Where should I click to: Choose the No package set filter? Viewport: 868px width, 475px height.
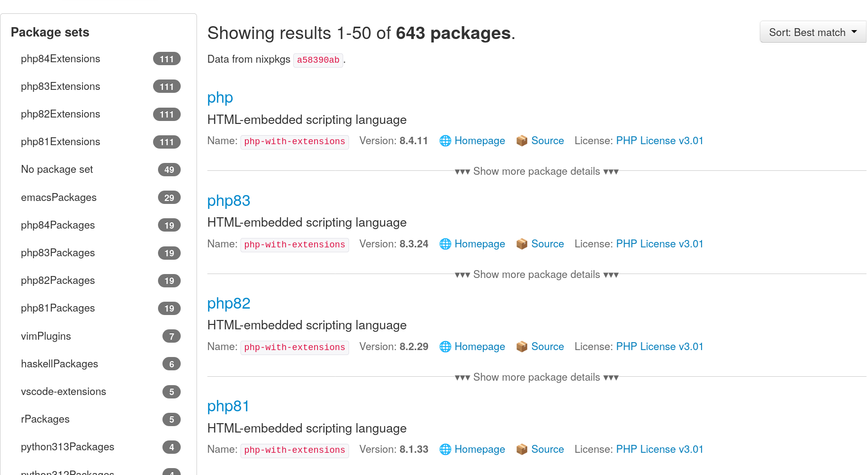[57, 169]
